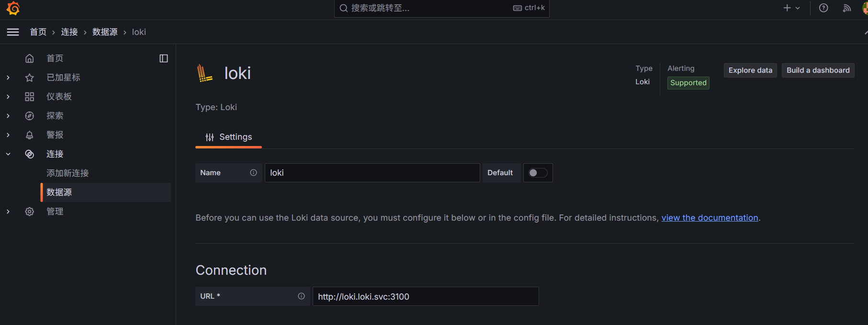Click the Build a dashboard button
The image size is (868, 325).
pos(818,70)
